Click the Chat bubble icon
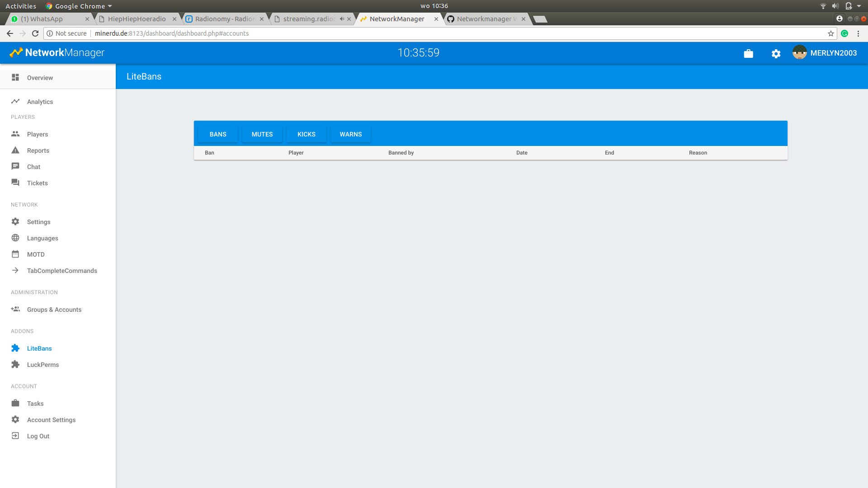This screenshot has width=868, height=488. (x=15, y=166)
